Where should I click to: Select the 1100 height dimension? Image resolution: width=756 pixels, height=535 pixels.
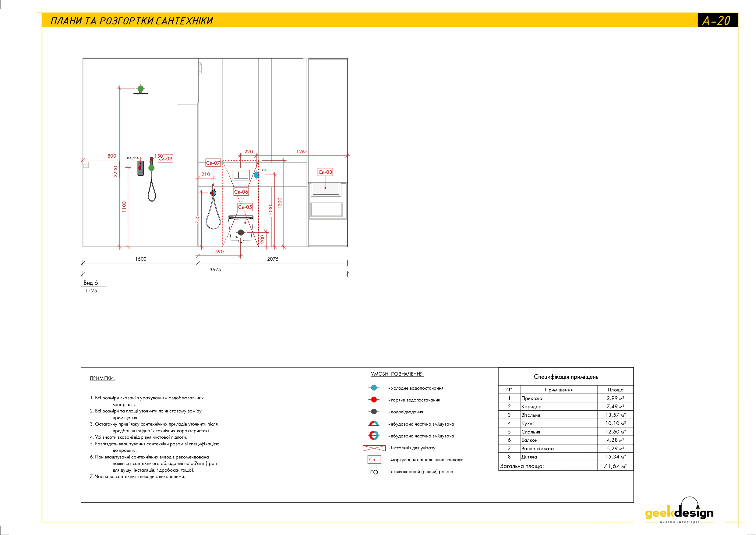(124, 207)
